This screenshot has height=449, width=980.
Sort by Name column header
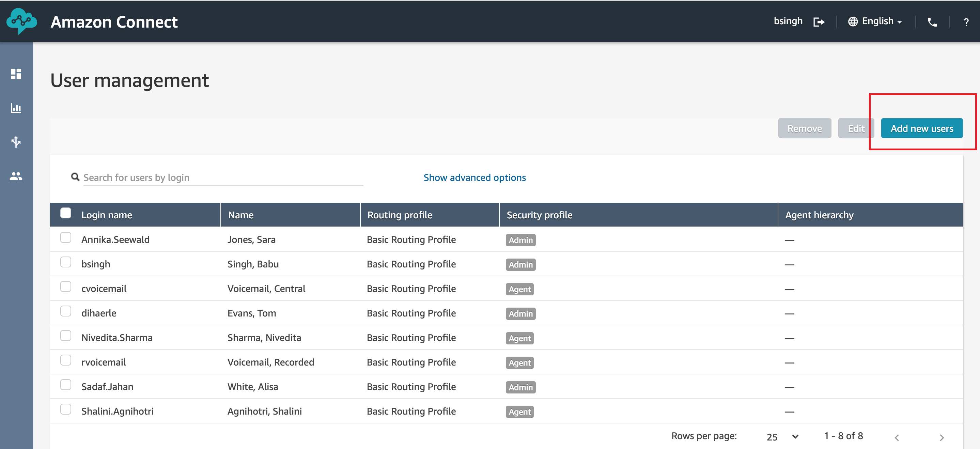pyautogui.click(x=241, y=215)
